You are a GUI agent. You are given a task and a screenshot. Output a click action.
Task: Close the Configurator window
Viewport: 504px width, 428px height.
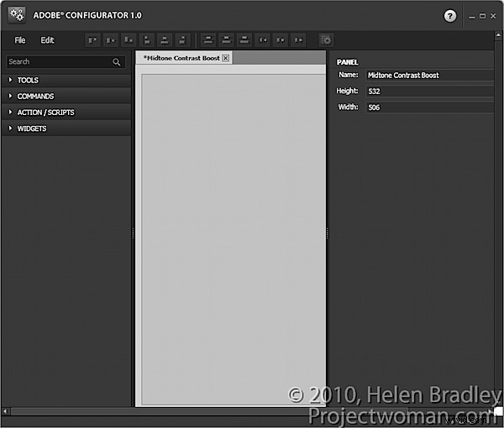point(493,16)
